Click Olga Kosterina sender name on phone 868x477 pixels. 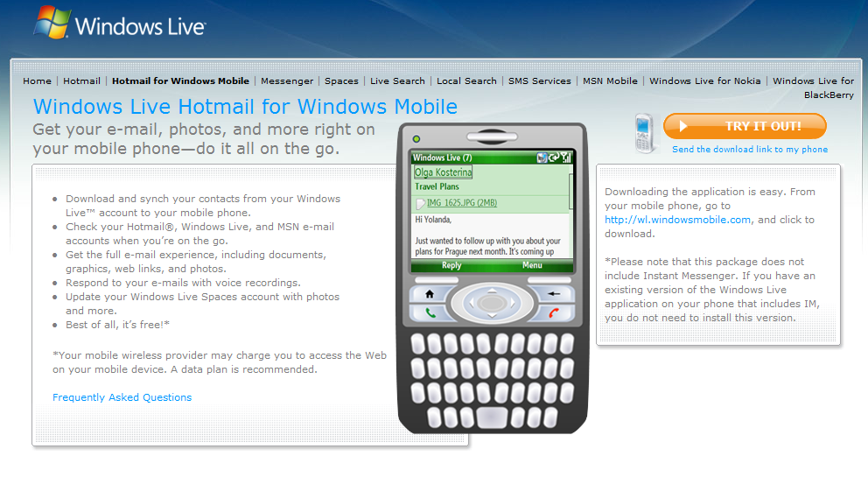pos(444,172)
